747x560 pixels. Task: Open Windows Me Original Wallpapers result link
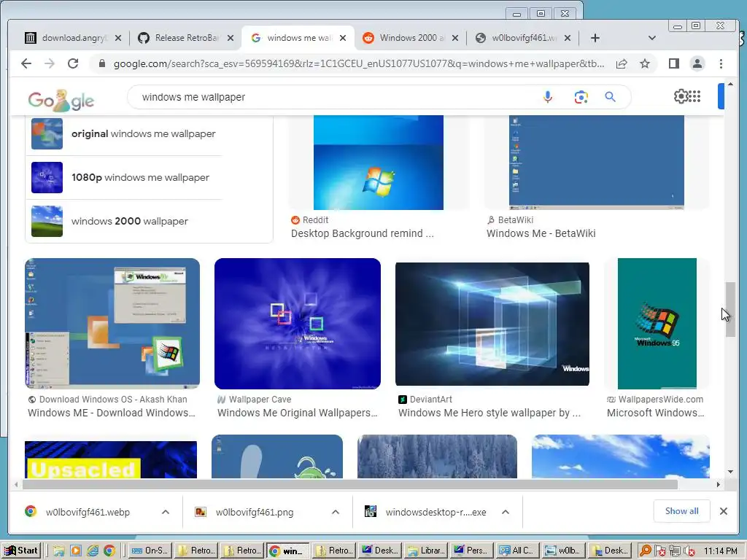coord(298,413)
